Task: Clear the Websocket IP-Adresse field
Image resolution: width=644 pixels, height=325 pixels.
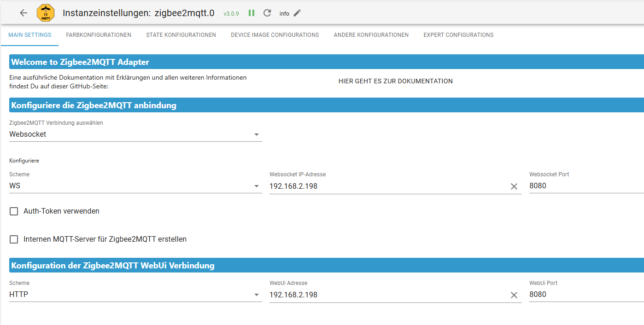Action: (x=514, y=186)
